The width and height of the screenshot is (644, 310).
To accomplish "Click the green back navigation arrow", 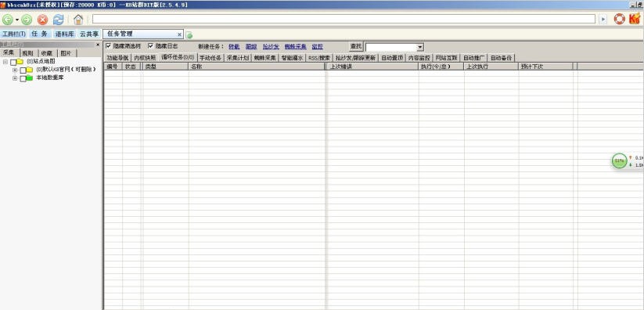I will (x=7, y=20).
